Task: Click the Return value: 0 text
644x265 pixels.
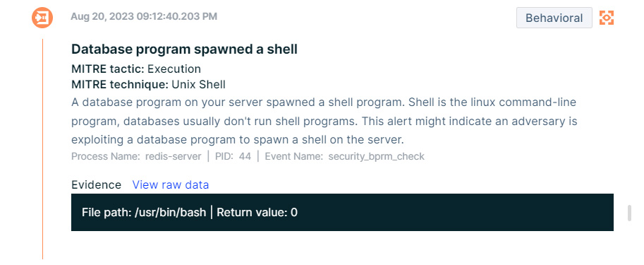Action: click(x=257, y=213)
